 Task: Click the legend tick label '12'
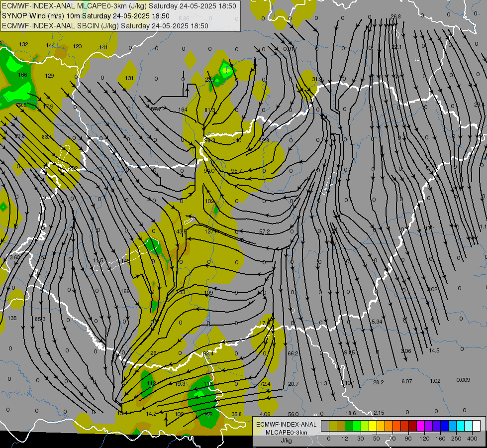tap(345, 439)
